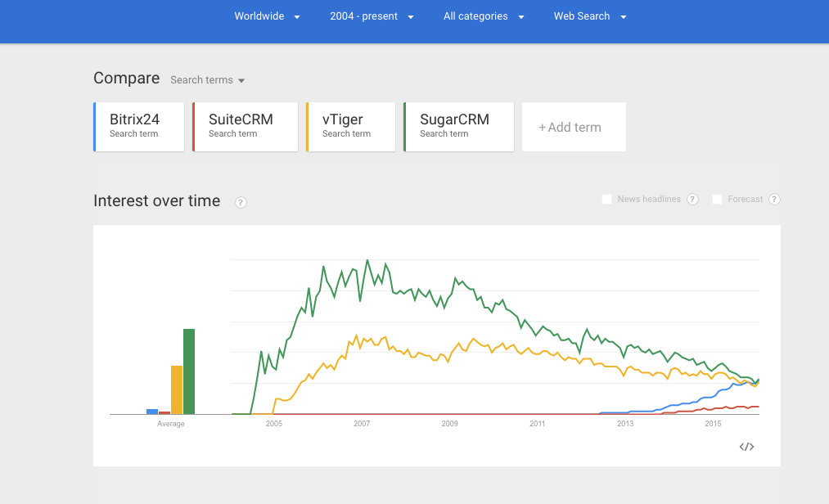Click the SugarCRM search term card
This screenshot has width=829, height=504.
click(458, 127)
